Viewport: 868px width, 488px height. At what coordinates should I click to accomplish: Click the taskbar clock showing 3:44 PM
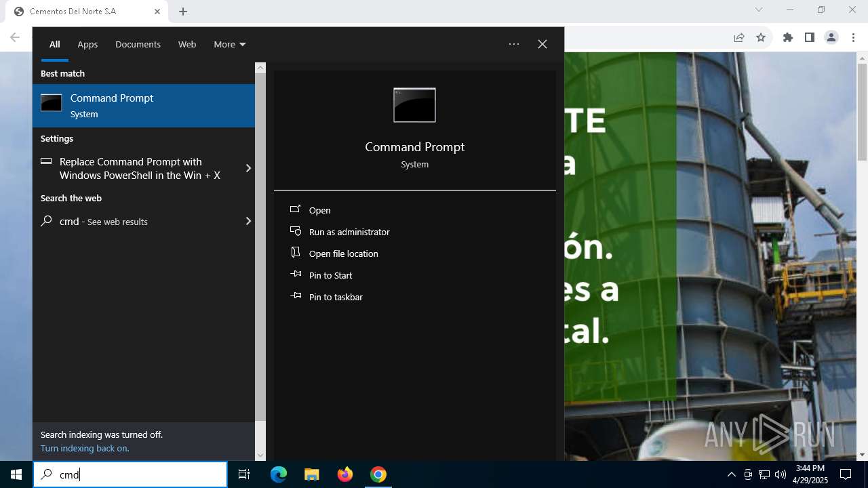(x=810, y=474)
